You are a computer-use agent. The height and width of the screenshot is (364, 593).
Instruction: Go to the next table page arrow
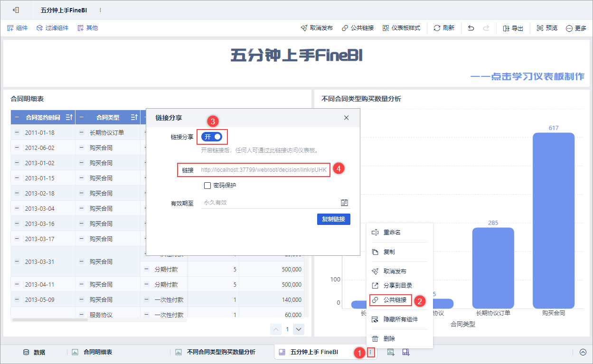pos(299,329)
